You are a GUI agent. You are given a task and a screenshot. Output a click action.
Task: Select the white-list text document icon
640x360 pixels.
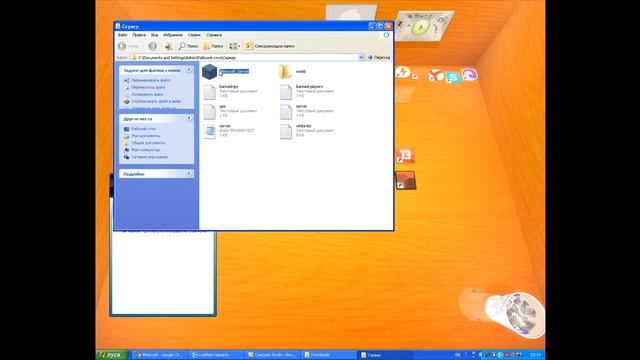pyautogui.click(x=286, y=131)
